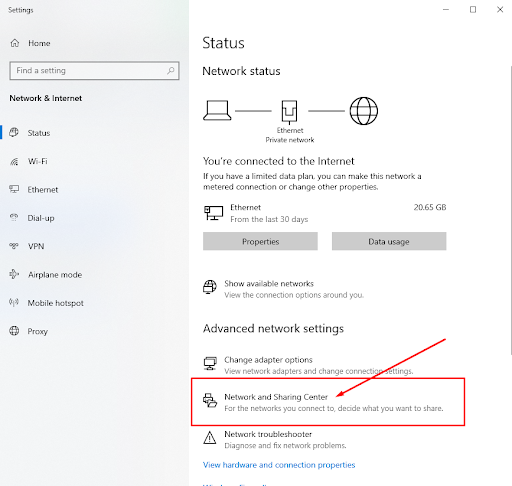The height and width of the screenshot is (486, 512).
Task: Click Show available networks option
Action: coord(283,289)
